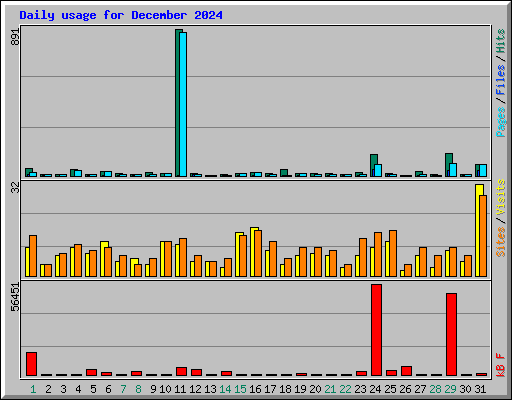Click green day label 15

point(240,389)
